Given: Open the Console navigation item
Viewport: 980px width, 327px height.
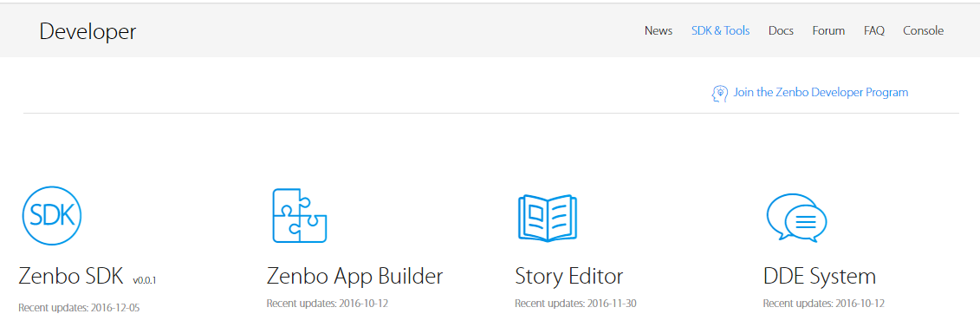Looking at the screenshot, I should tap(923, 30).
